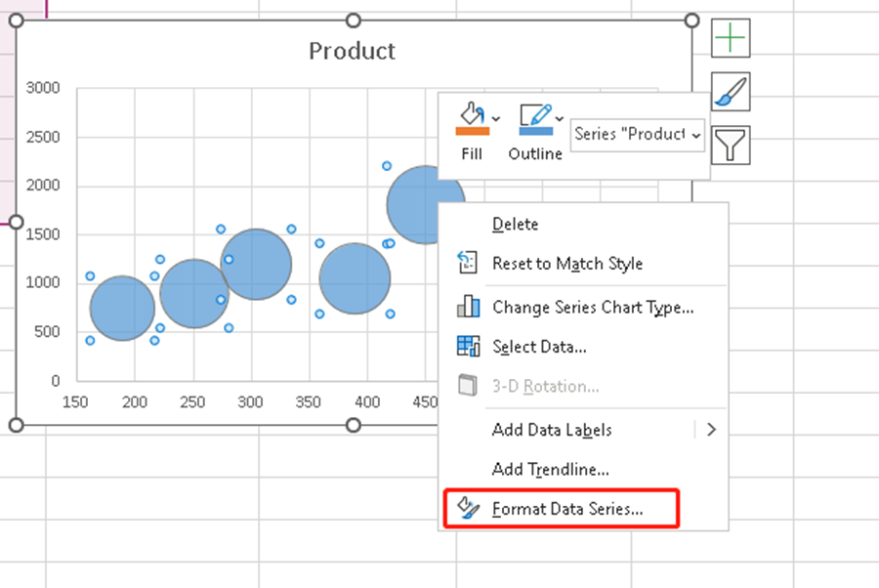
Task: Click the left-middle chart resize handle
Action: click(x=17, y=223)
